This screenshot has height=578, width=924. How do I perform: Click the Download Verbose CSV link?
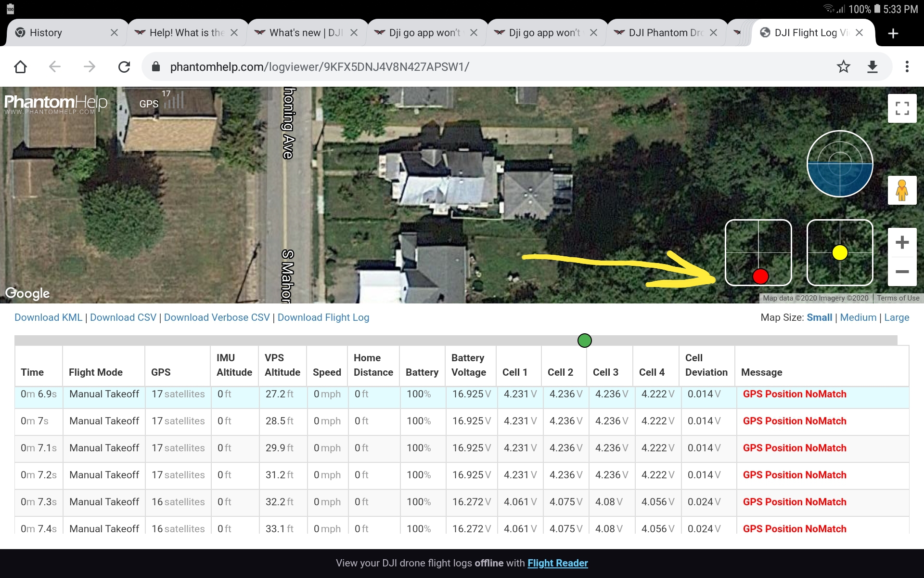click(217, 317)
